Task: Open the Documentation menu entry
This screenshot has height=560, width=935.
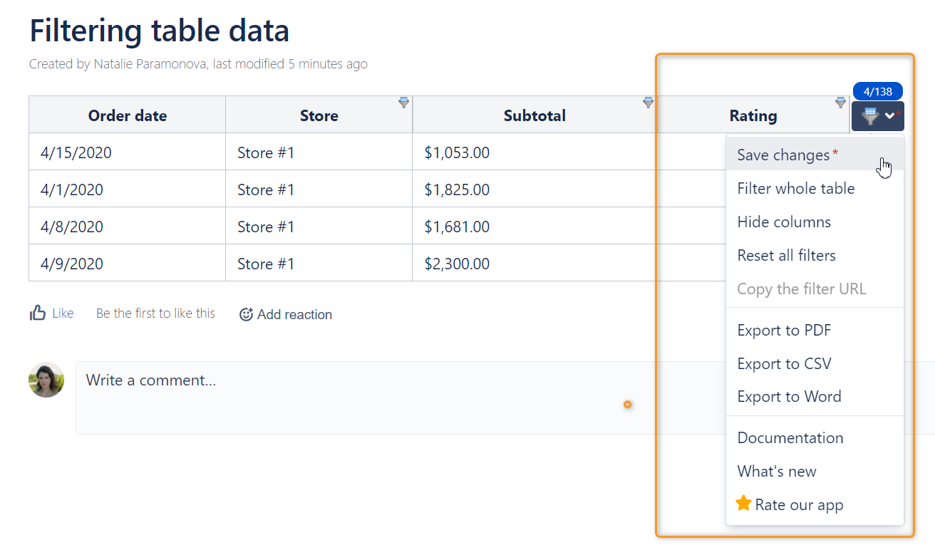Action: 790,437
